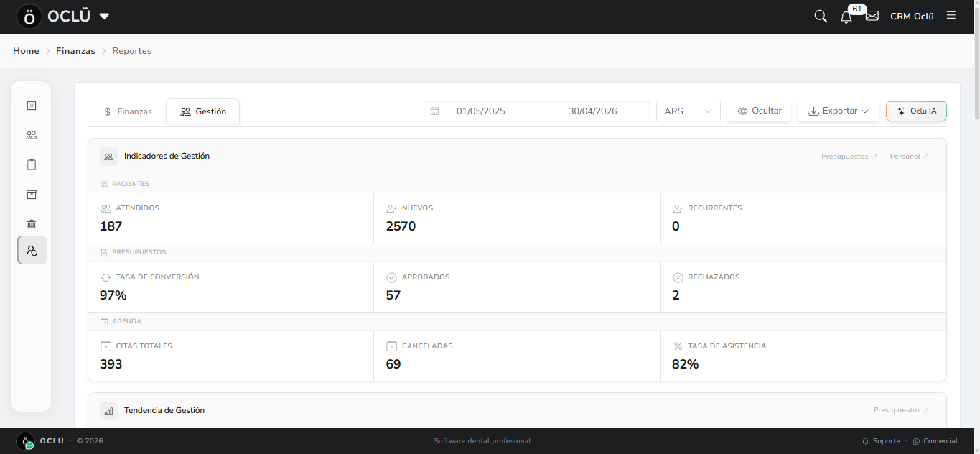The width and height of the screenshot is (980, 454).
Task: Open notifications bell with 61 badge
Action: click(846, 17)
